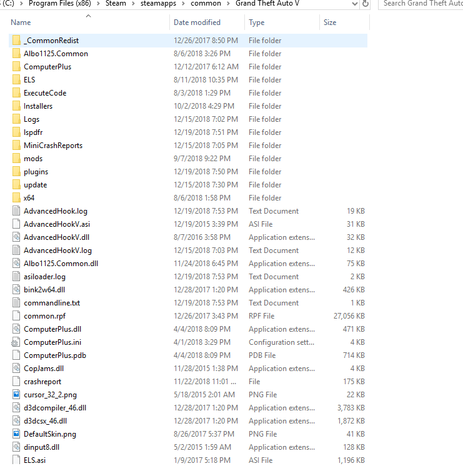Click the date 9/7/2018 9:22 PM
The image size is (463, 476).
(x=202, y=159)
